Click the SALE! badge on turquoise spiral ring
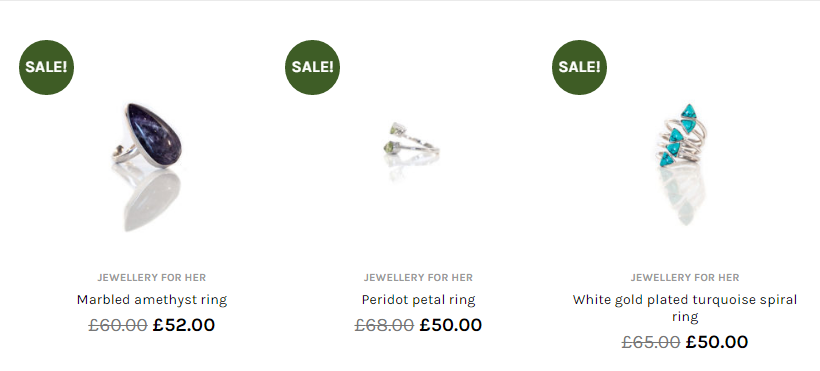Viewport: 820px width, 371px height. [579, 68]
